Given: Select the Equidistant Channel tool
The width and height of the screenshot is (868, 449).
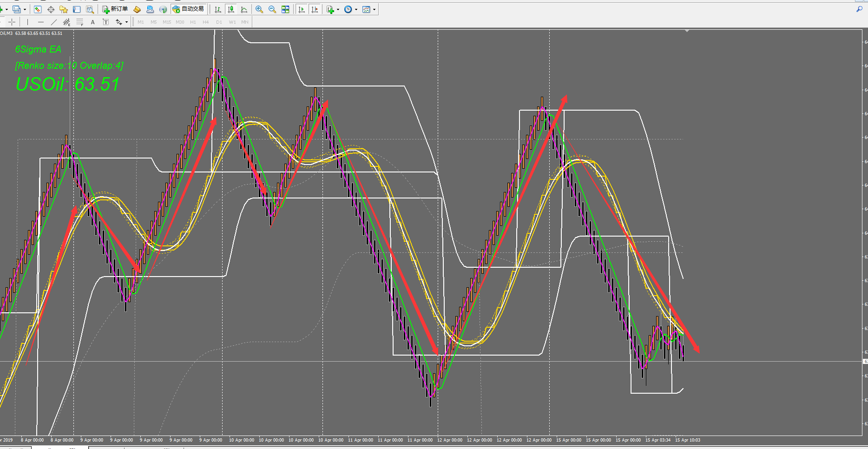Looking at the screenshot, I should (67, 22).
